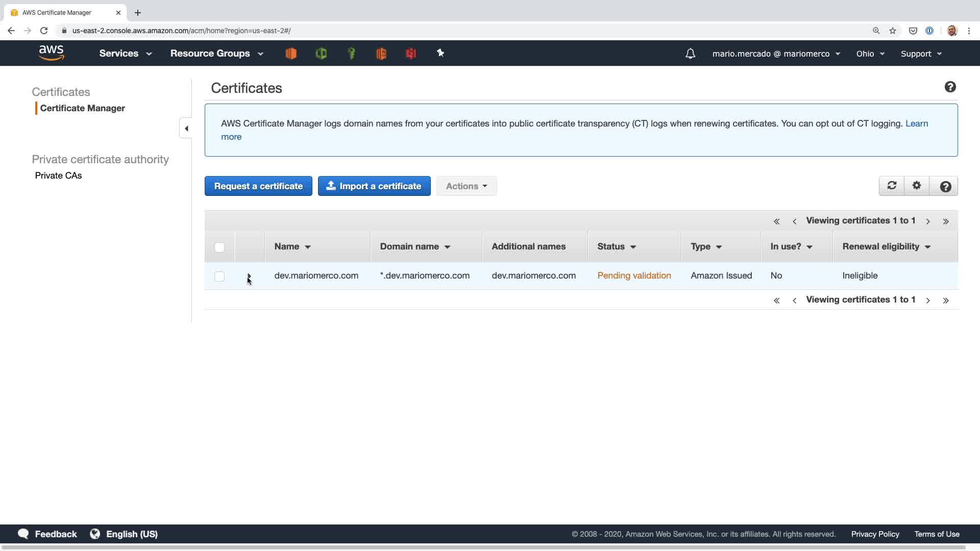Check the dev.mariomerco.com certificate row
Screen dimensions: 980x551
(219, 277)
